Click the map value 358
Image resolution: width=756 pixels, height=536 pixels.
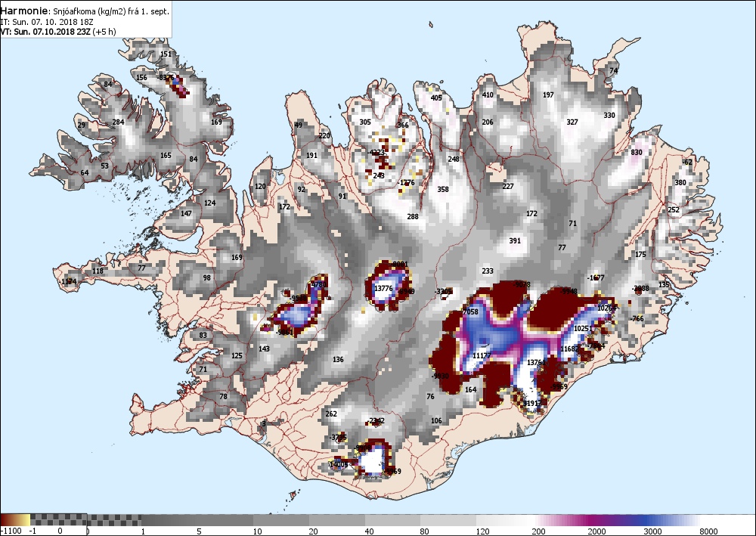pos(443,190)
